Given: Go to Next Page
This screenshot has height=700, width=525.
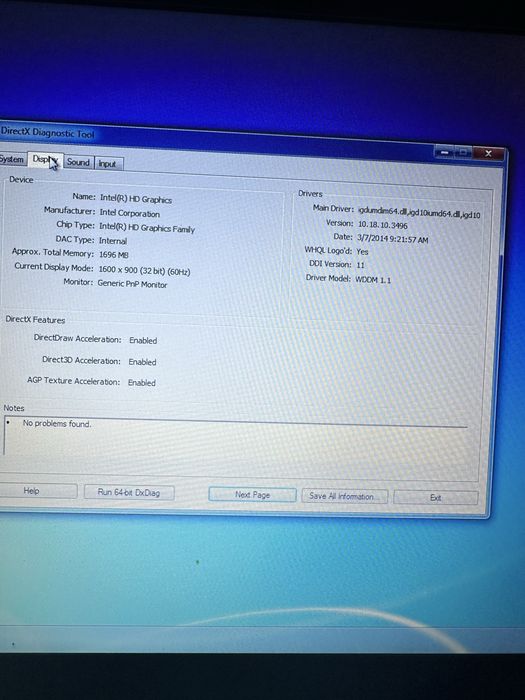Looking at the screenshot, I should tap(252, 495).
